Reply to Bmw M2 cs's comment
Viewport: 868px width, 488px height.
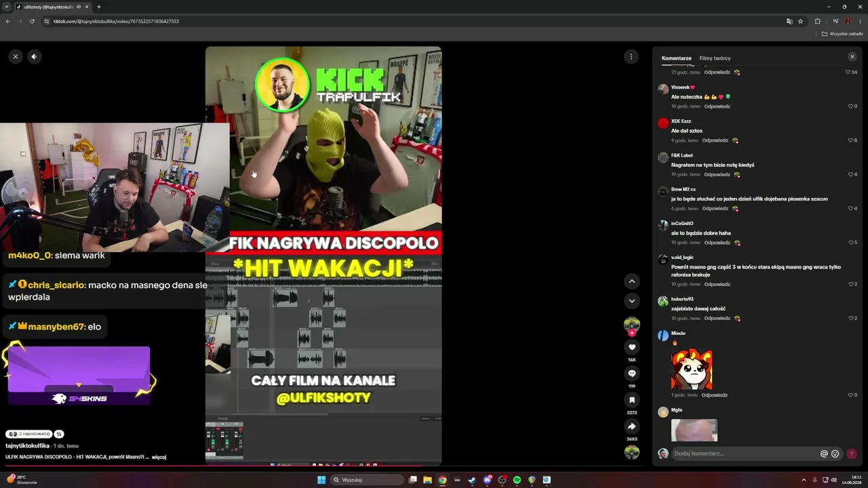coord(715,208)
